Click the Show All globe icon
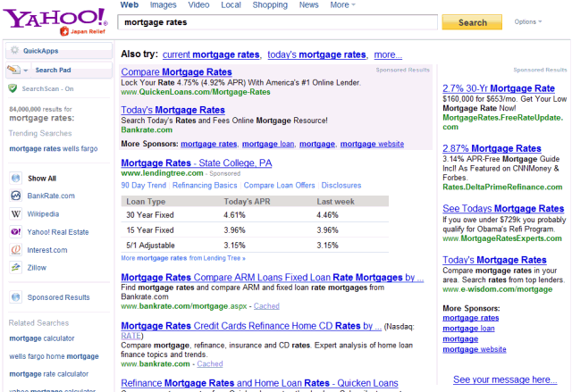Screen dimensions: 572x392 click(x=16, y=179)
